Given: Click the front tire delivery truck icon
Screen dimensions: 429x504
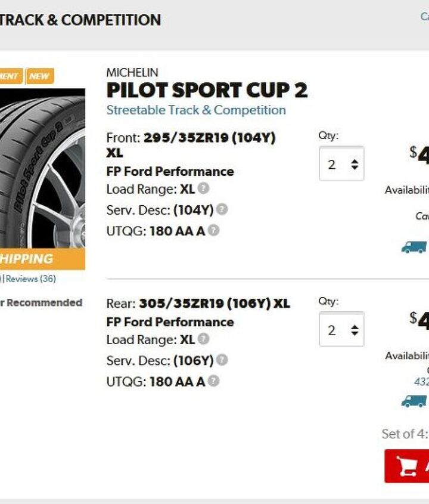Looking at the screenshot, I should pos(414,247).
